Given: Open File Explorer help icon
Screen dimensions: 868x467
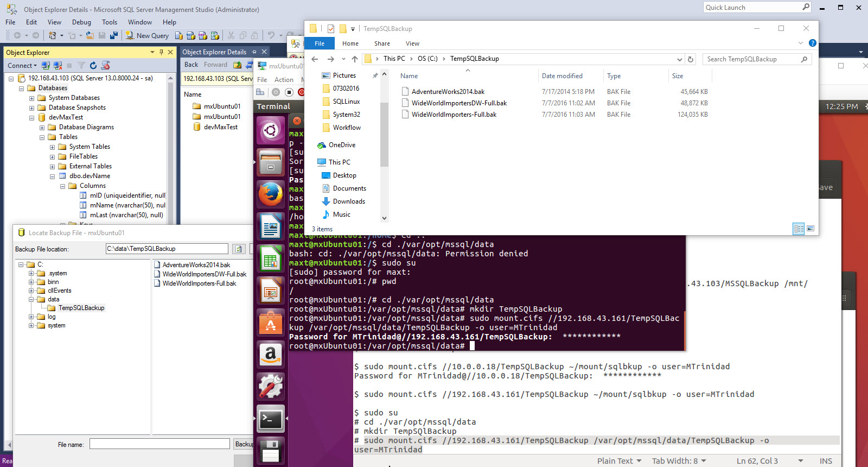Looking at the screenshot, I should (812, 43).
